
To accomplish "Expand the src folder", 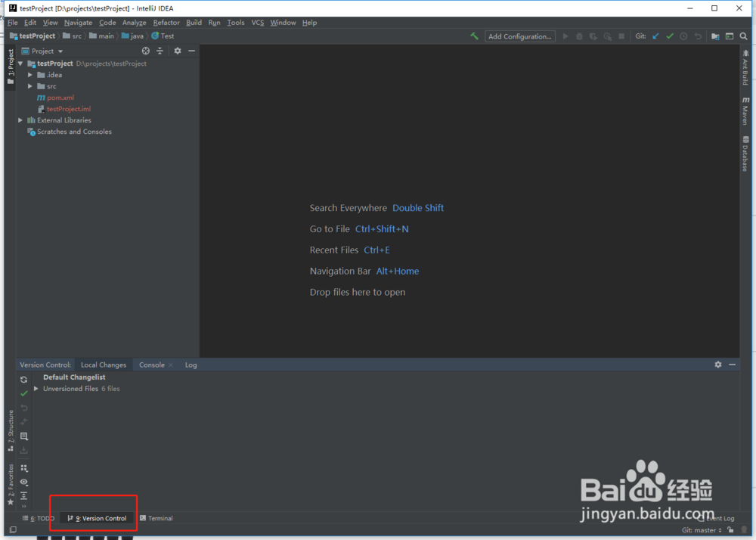I will click(30, 86).
